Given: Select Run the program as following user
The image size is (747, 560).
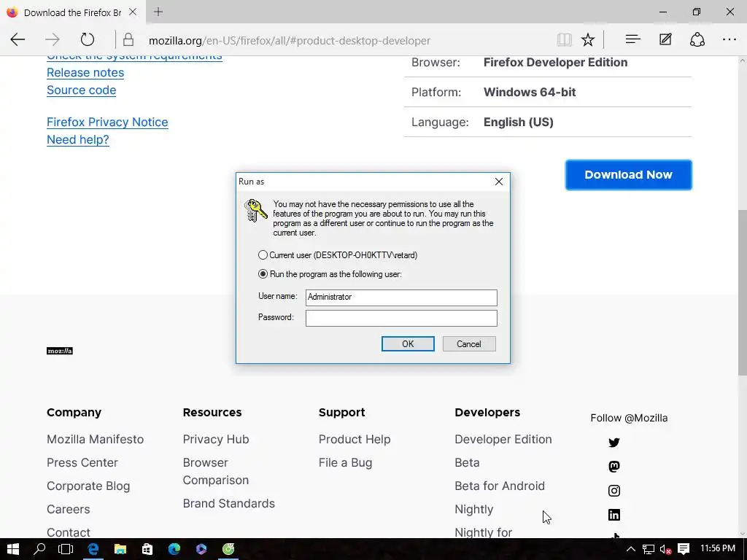Looking at the screenshot, I should (x=263, y=274).
